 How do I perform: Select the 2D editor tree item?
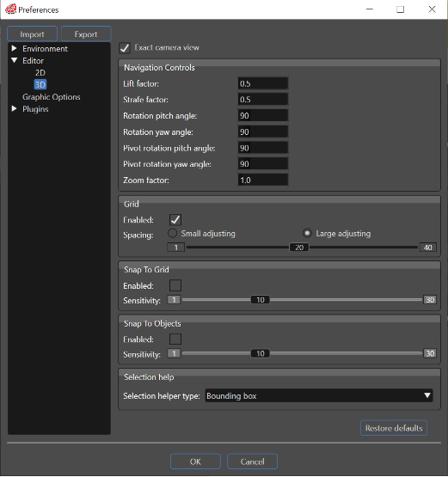pos(40,73)
